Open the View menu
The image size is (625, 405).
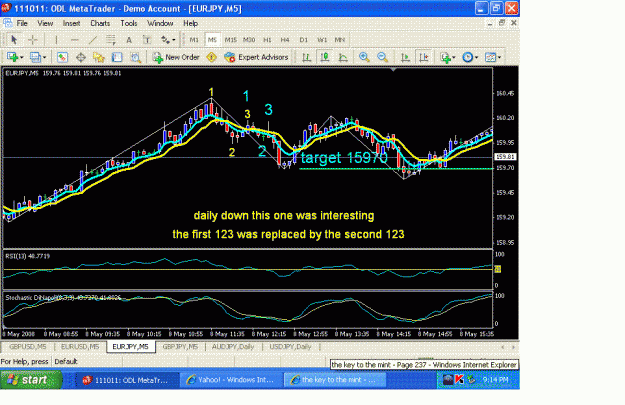click(45, 23)
